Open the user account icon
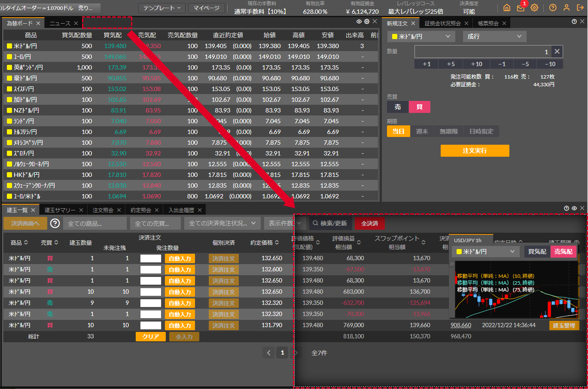Viewport: 588px width, 389px height. (x=567, y=8)
